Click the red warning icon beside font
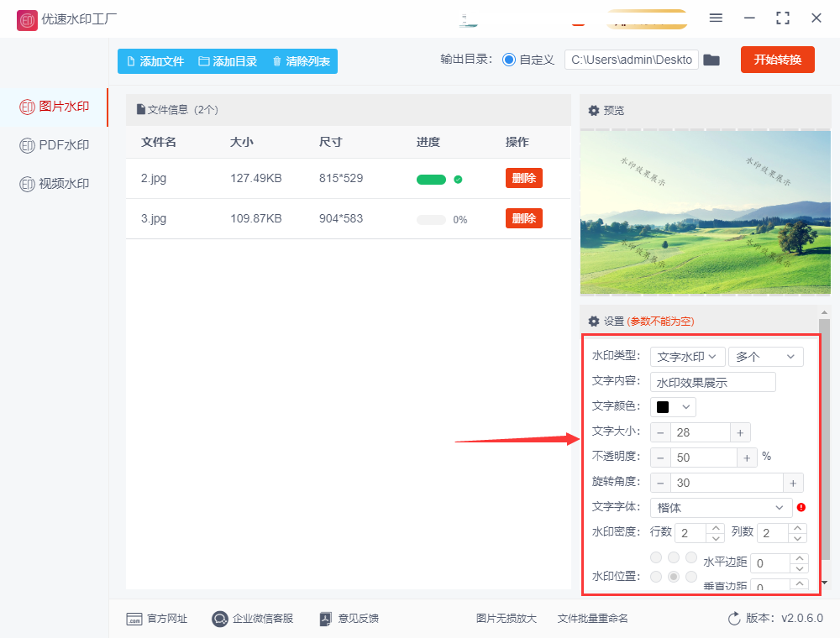 [x=801, y=507]
